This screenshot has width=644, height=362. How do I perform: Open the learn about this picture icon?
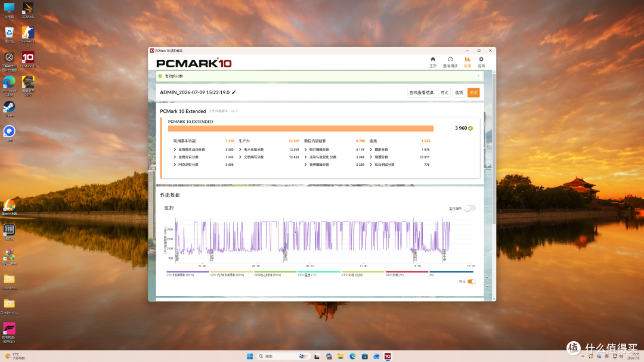(9, 61)
